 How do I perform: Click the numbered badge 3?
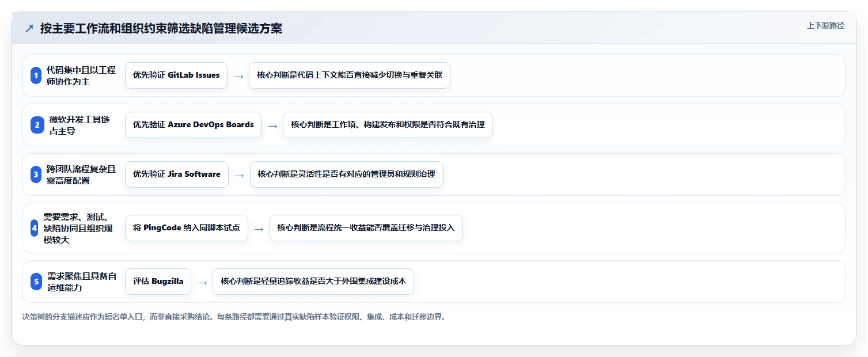click(36, 174)
